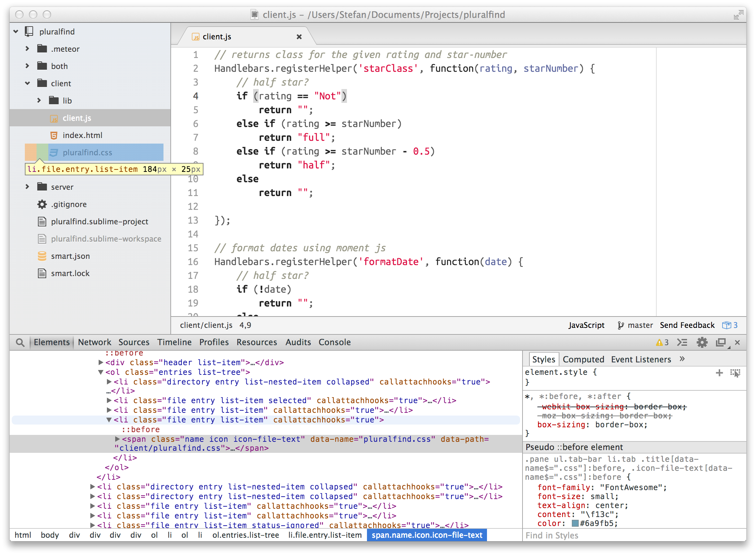Expand the .meteor folder
This screenshot has height=555, width=756.
pyautogui.click(x=28, y=49)
